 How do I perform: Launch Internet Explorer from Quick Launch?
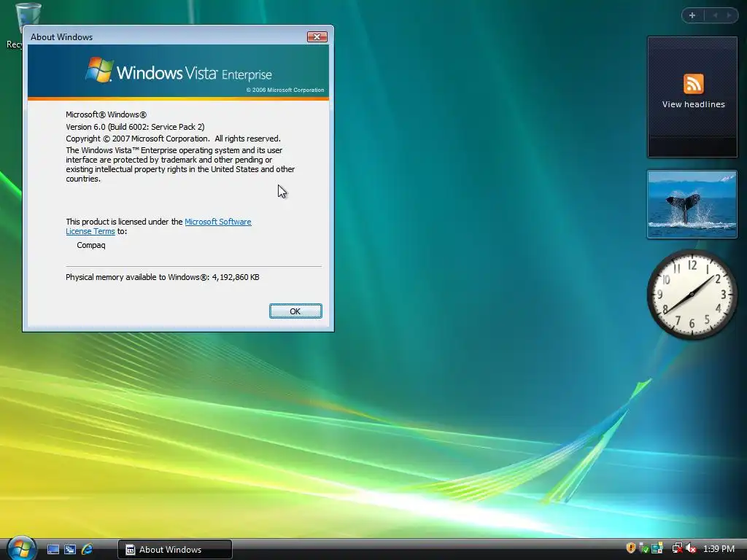(87, 549)
